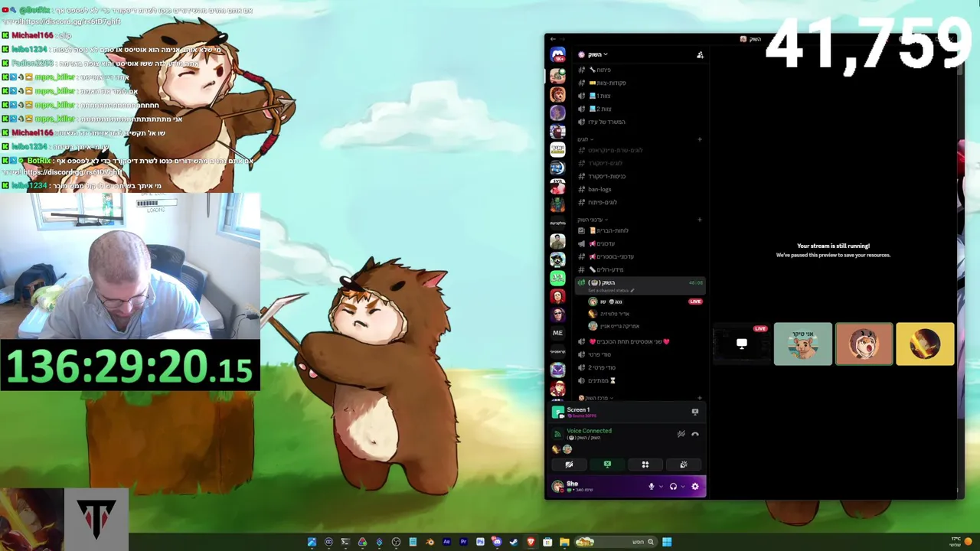This screenshot has height=551, width=980.
Task: Open the לוגים-שרת-מיינקראפט channel
Action: tap(640, 150)
